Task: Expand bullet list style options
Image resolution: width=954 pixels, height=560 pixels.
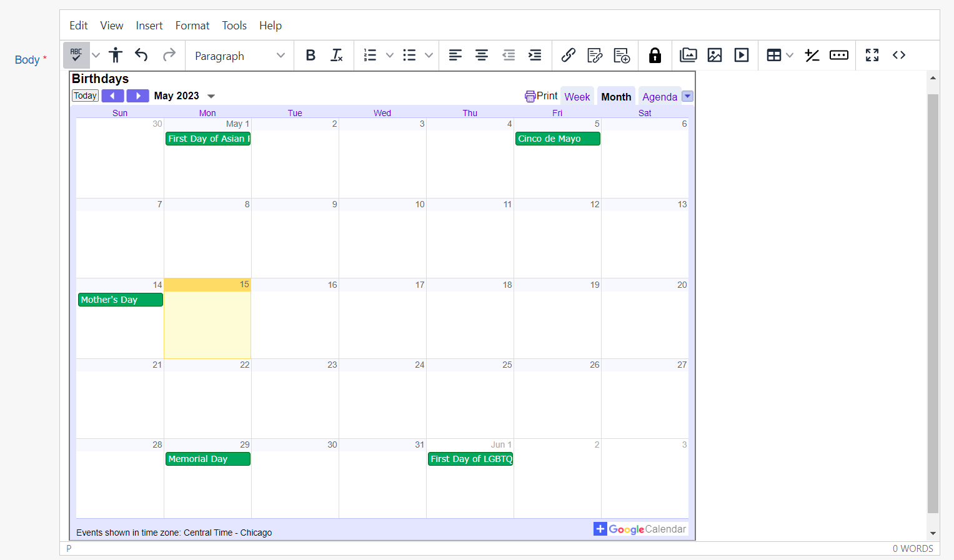Action: click(x=429, y=55)
